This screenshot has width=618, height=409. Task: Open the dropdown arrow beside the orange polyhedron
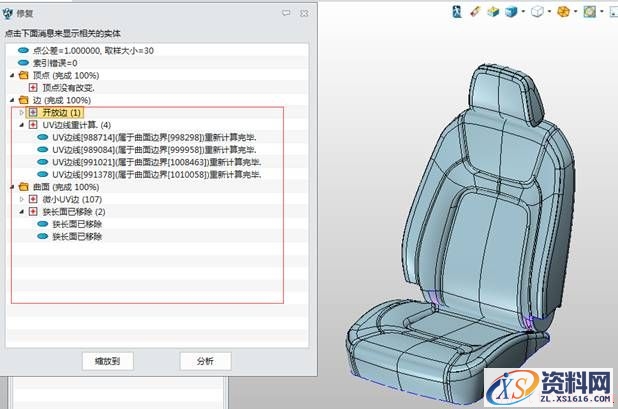[575, 11]
